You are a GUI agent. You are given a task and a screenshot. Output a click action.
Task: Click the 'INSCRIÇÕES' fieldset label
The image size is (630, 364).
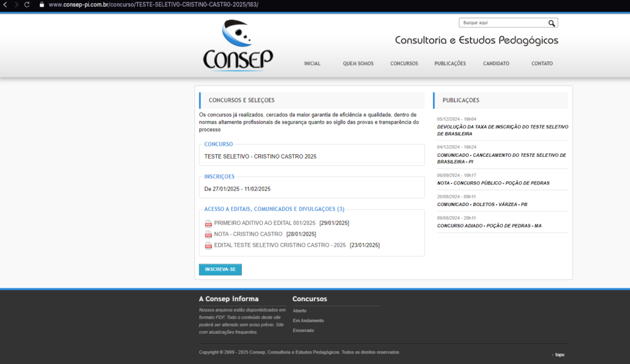coord(220,176)
